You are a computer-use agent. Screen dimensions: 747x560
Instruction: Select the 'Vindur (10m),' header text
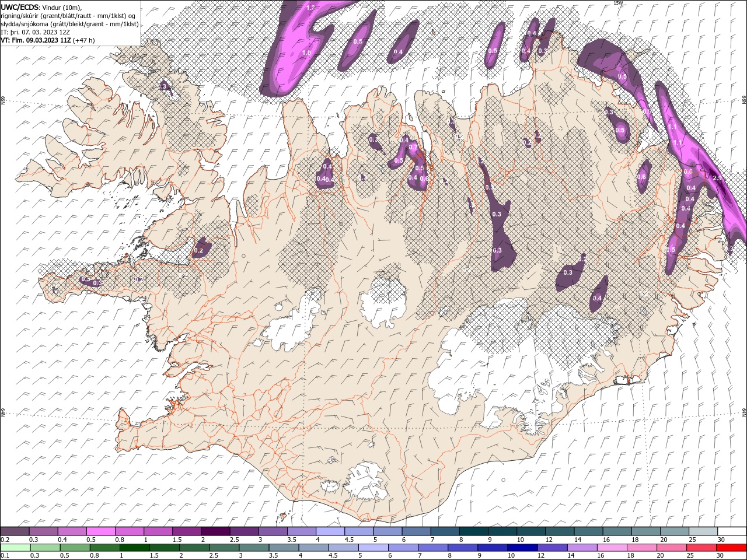[62, 7]
